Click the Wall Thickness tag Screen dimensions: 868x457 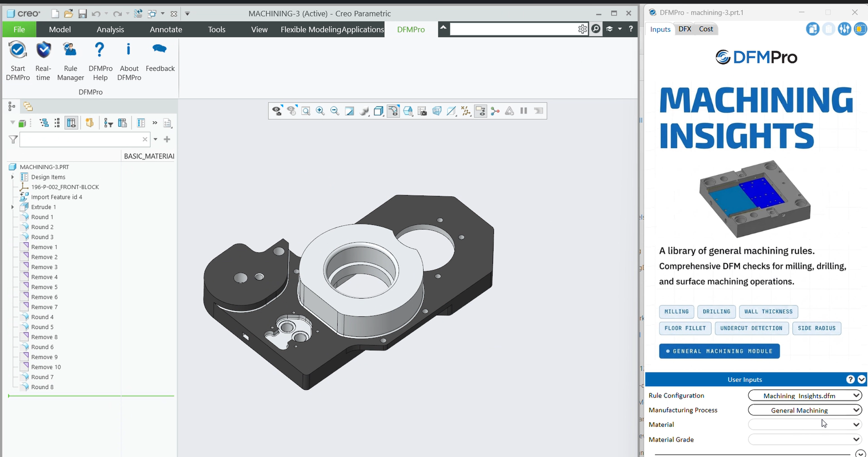tap(768, 311)
